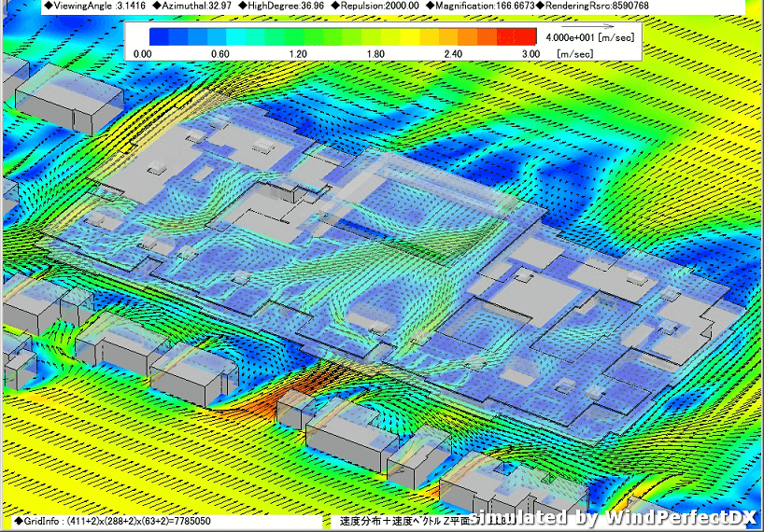Click the dark blue legend swatch
This screenshot has width=764, height=532.
[x=159, y=37]
